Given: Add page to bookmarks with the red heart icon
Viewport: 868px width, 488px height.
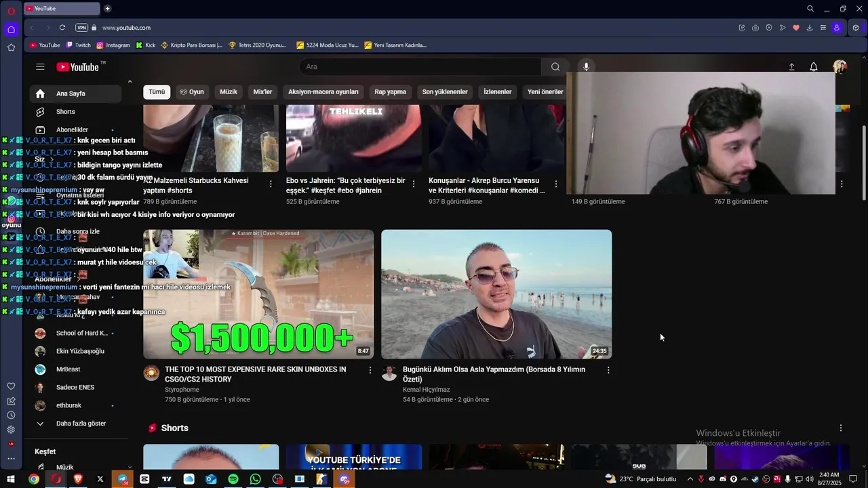Looking at the screenshot, I should [x=796, y=28].
